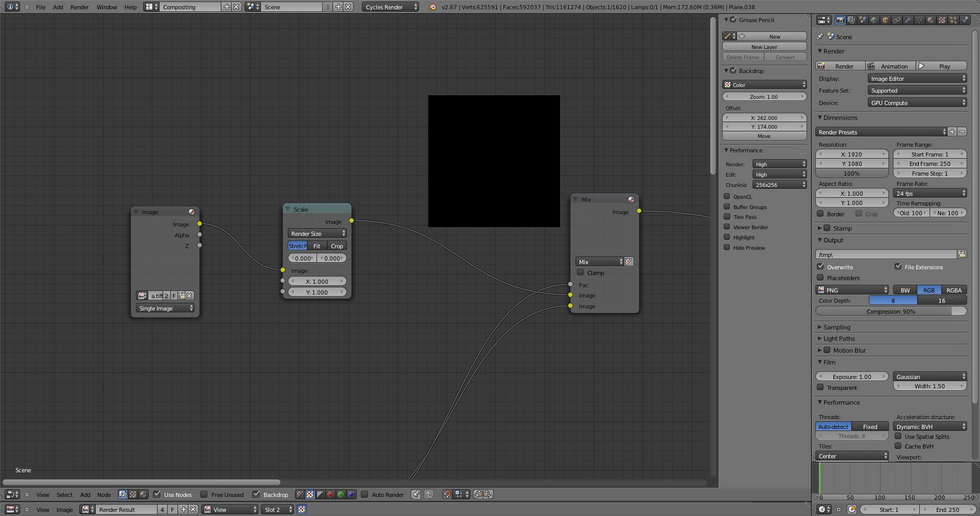Open the PNG file format dropdown
Image resolution: width=980 pixels, height=516 pixels.
(852, 290)
